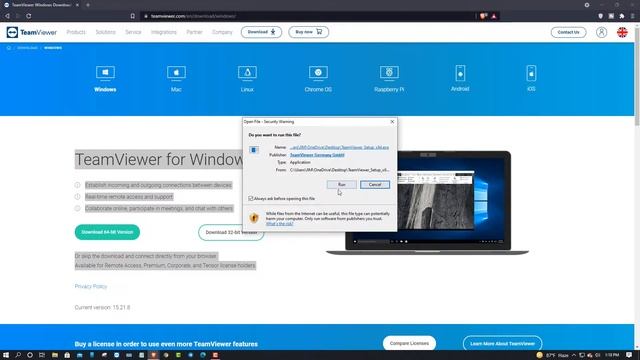Open the What's the risk link

280,224
